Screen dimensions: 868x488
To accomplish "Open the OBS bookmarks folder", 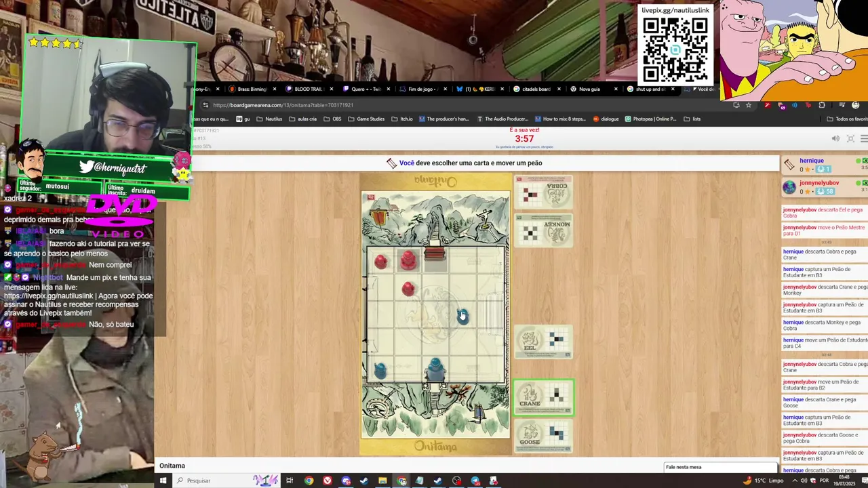I will click(x=332, y=119).
